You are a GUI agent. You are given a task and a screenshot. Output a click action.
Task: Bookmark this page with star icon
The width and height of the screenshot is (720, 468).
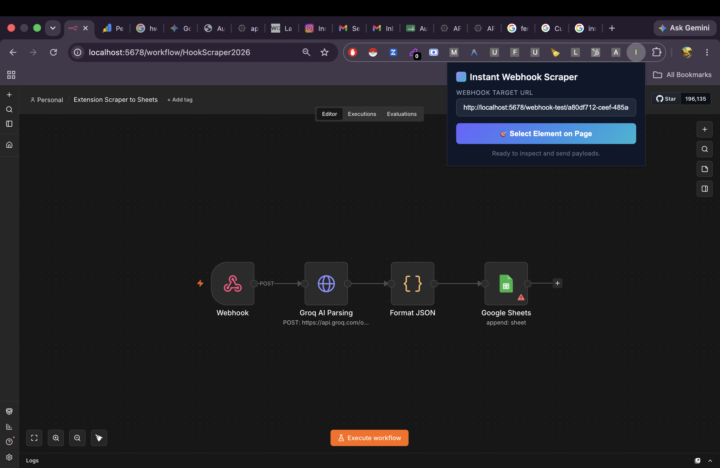coord(325,52)
